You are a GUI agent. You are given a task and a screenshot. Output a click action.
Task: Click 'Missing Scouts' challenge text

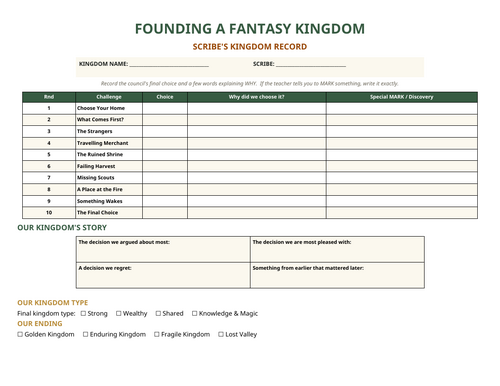(96, 178)
